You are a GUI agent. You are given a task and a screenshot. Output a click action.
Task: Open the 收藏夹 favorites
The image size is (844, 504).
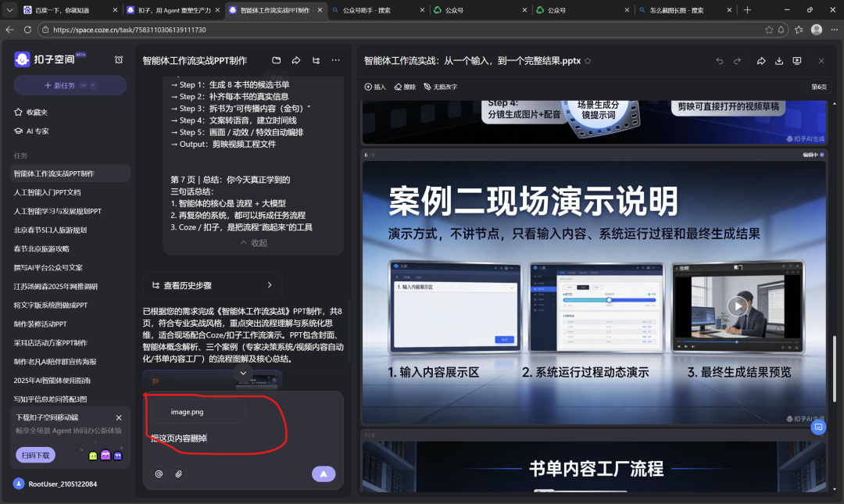(x=30, y=112)
